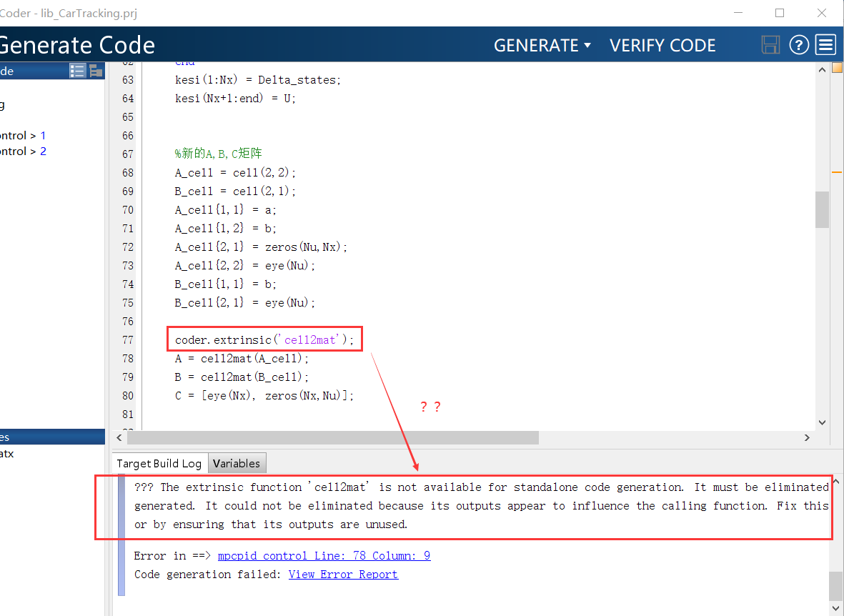Click the VERIFY CODE button
Viewport: 844px width, 616px height.
point(662,44)
